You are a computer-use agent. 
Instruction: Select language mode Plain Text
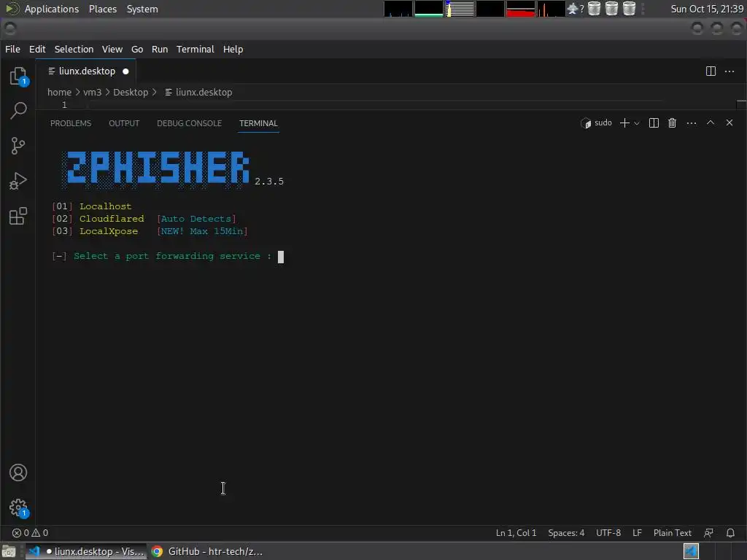(672, 533)
